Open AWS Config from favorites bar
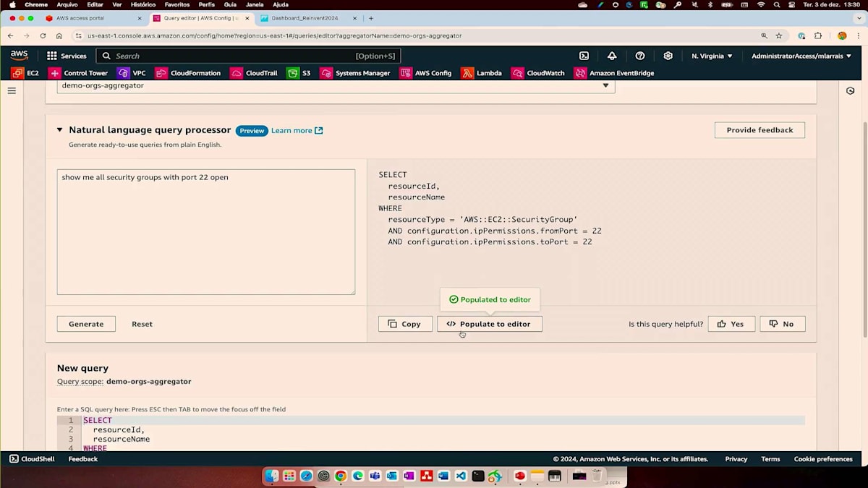The width and height of the screenshot is (868, 488). tap(425, 73)
